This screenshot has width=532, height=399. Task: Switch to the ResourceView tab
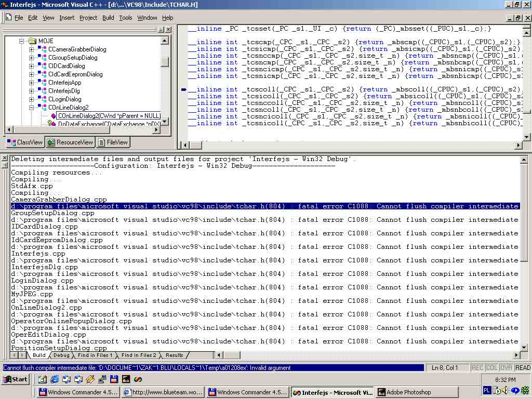[x=70, y=142]
